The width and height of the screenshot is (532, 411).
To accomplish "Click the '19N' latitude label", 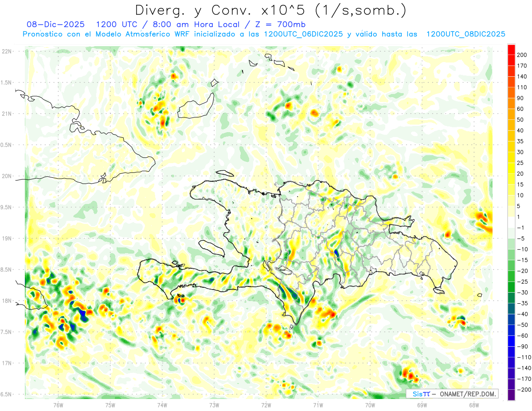I will pos(6,238).
